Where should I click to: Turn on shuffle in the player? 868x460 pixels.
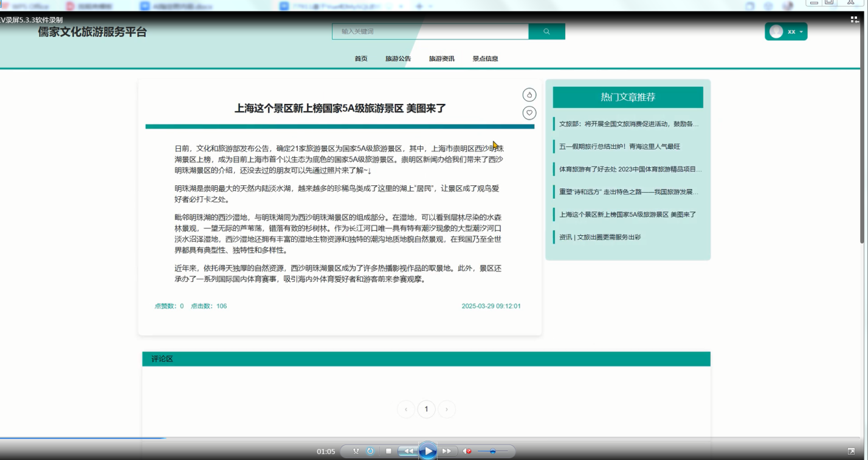(356, 451)
